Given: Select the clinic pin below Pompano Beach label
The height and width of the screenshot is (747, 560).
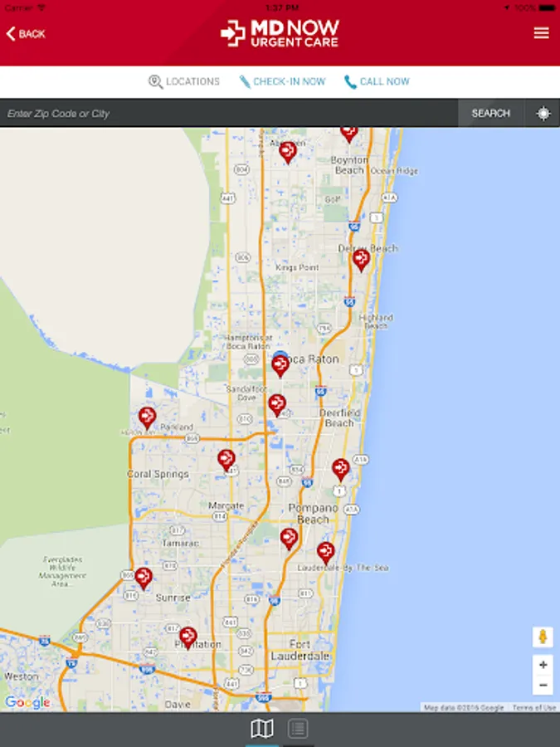Looking at the screenshot, I should click(x=289, y=539).
